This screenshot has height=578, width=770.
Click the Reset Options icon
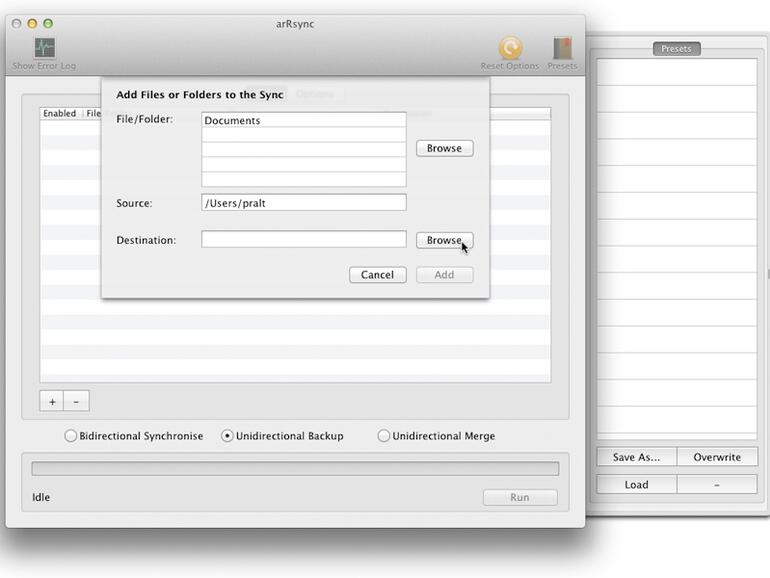point(510,48)
